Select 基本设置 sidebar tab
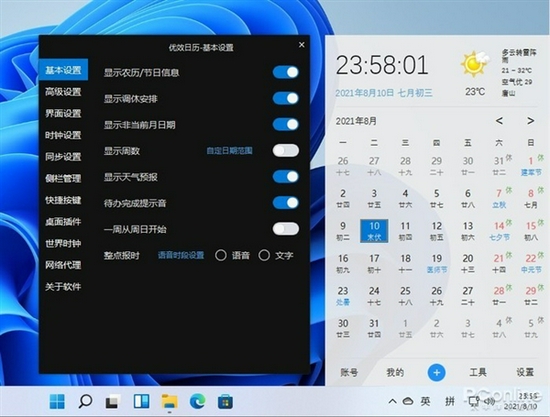This screenshot has height=417, width=550. [63, 70]
